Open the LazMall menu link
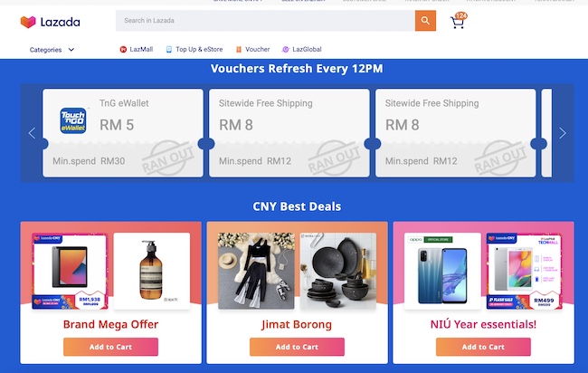The image size is (588, 373). click(141, 49)
